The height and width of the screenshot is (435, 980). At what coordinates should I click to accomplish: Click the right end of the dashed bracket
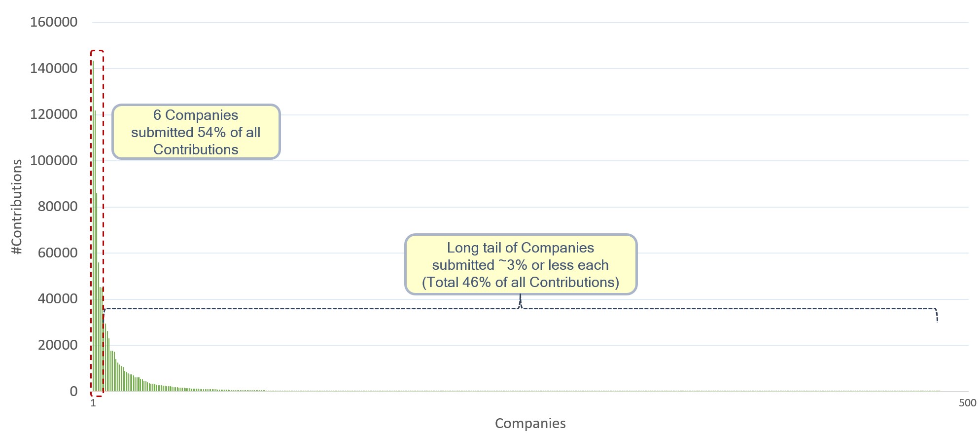(x=937, y=316)
